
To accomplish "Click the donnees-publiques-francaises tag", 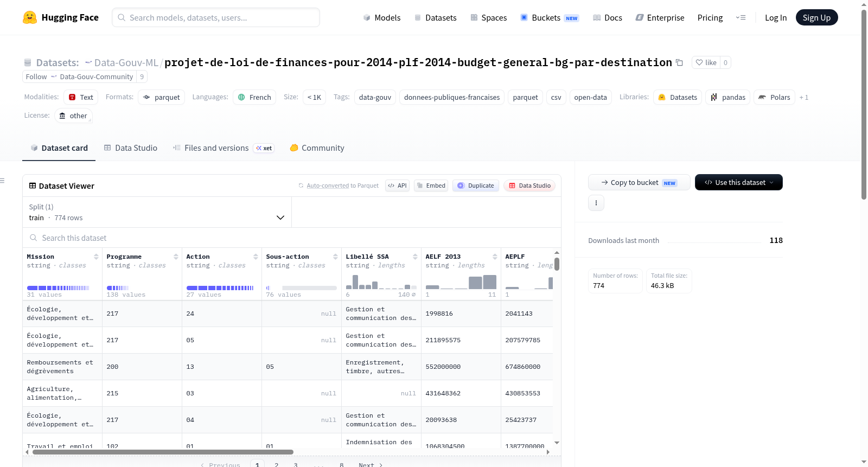I will pos(452,97).
